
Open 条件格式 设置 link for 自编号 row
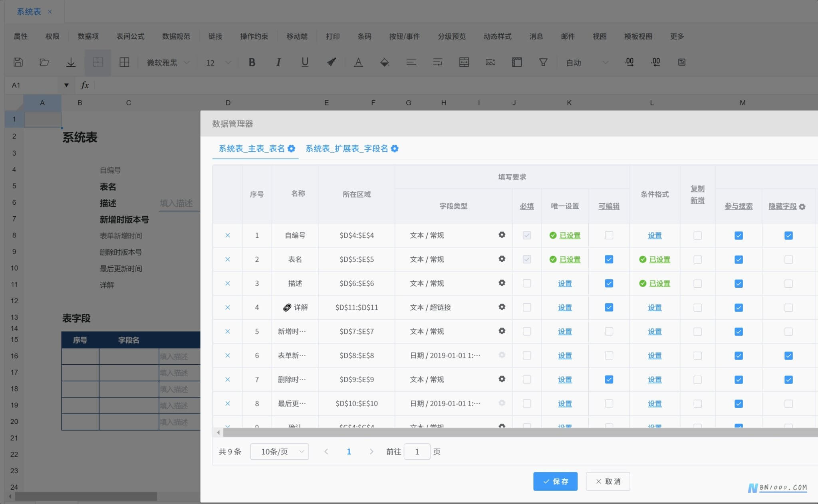tap(655, 235)
